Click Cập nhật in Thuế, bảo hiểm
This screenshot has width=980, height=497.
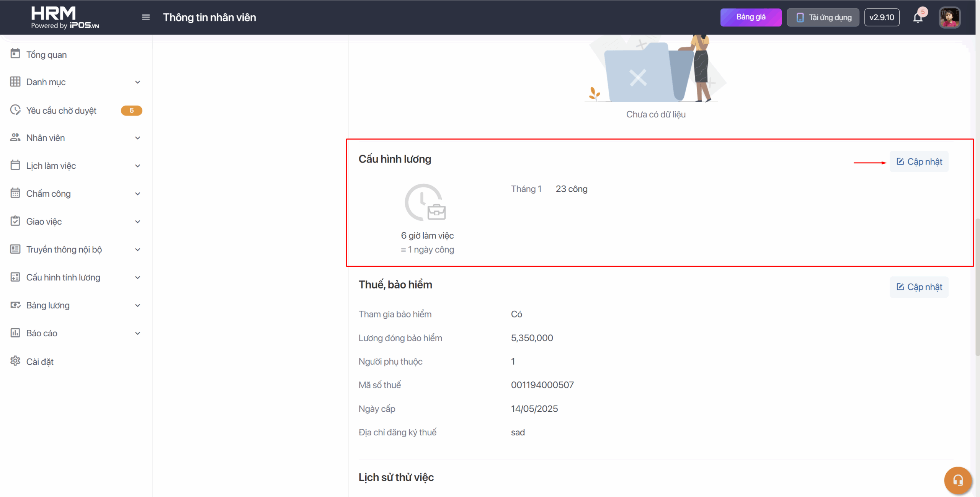click(x=919, y=287)
